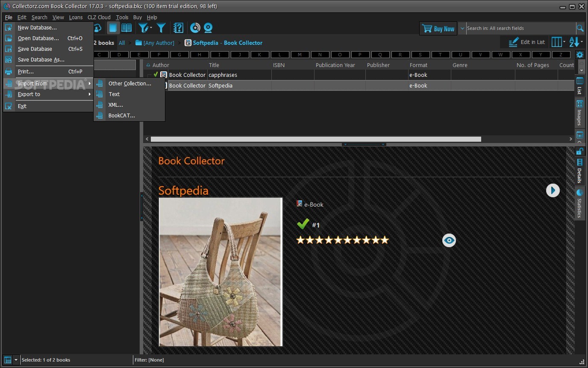The image size is (588, 368).
Task: Jump to letter Z in alphabet bar
Action: [561, 55]
